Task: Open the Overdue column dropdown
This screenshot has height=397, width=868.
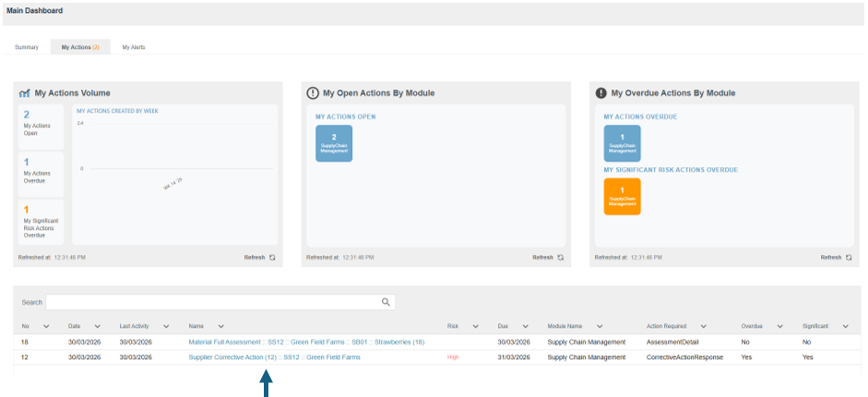Action: click(780, 327)
